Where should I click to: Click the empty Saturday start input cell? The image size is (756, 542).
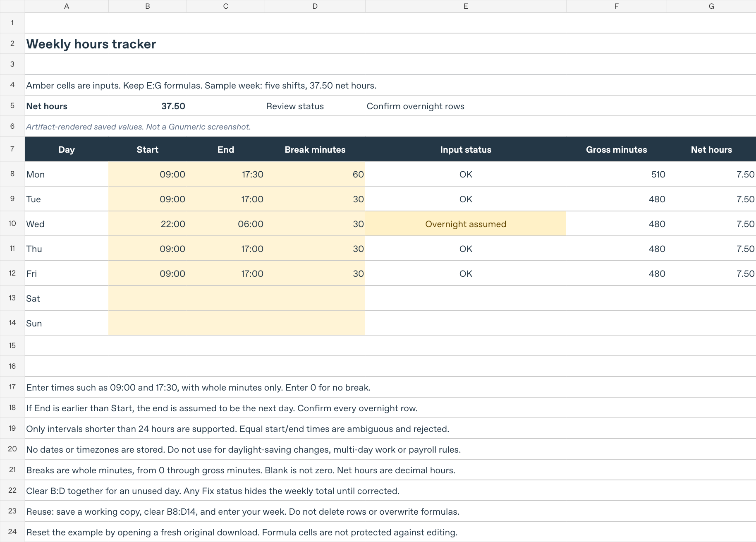tap(148, 298)
